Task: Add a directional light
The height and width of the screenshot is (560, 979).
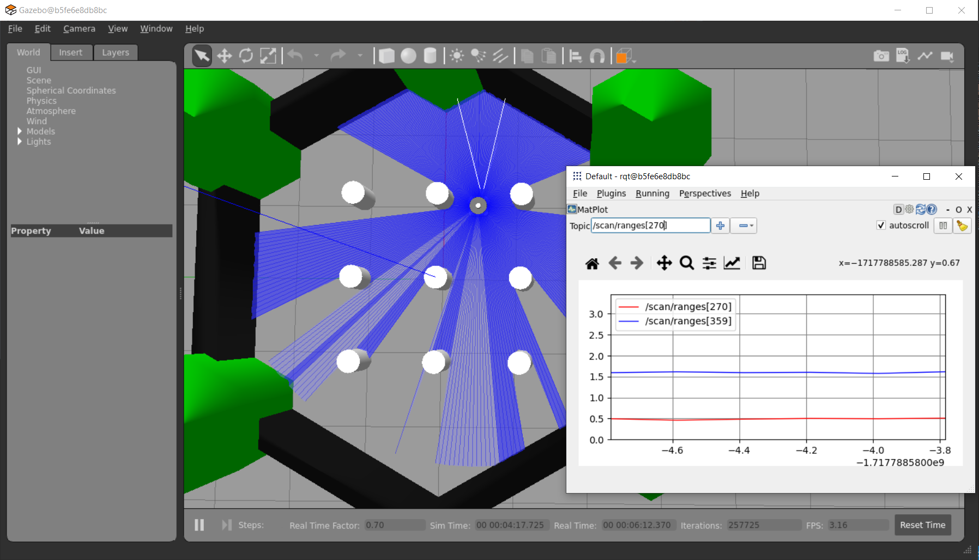Action: tap(500, 56)
